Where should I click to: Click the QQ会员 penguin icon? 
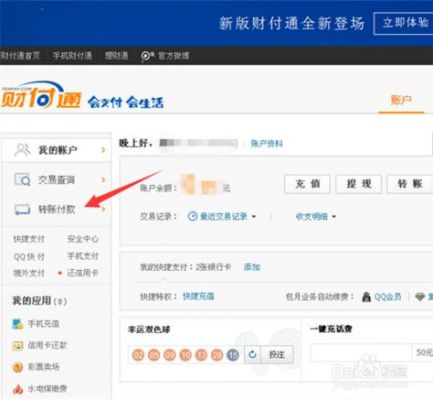click(366, 296)
